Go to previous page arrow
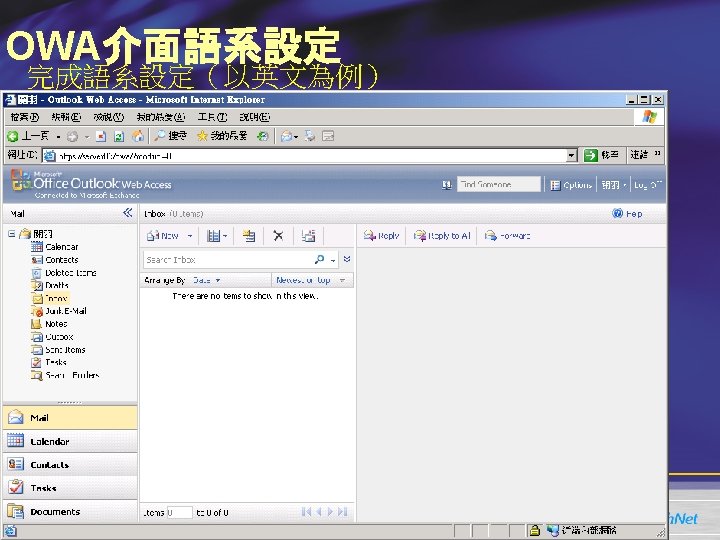This screenshot has height=540, width=720. [x=319, y=512]
